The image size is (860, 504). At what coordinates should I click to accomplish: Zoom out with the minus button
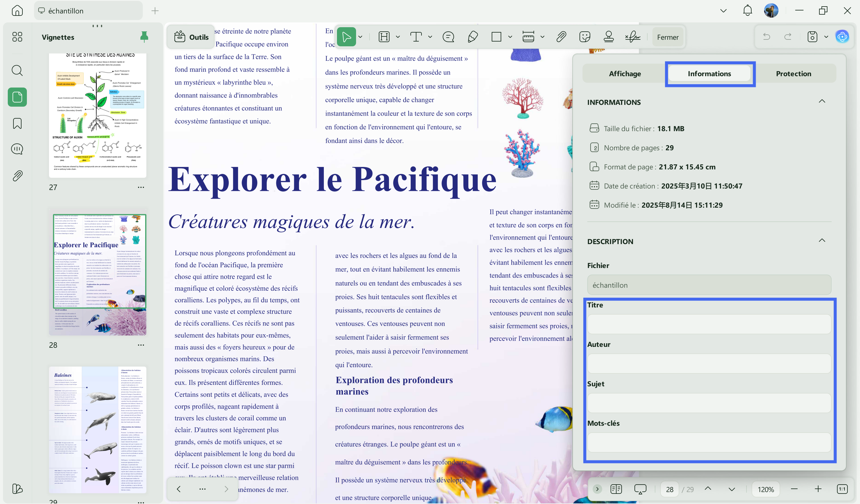[x=794, y=489]
